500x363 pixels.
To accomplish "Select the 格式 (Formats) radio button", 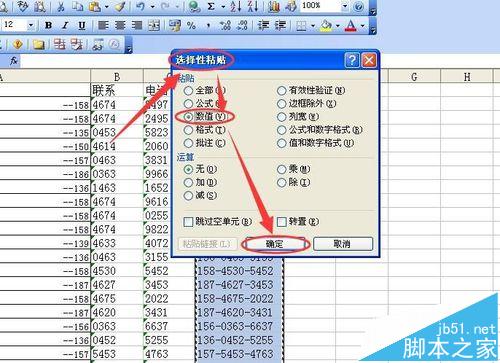I will pos(188,130).
